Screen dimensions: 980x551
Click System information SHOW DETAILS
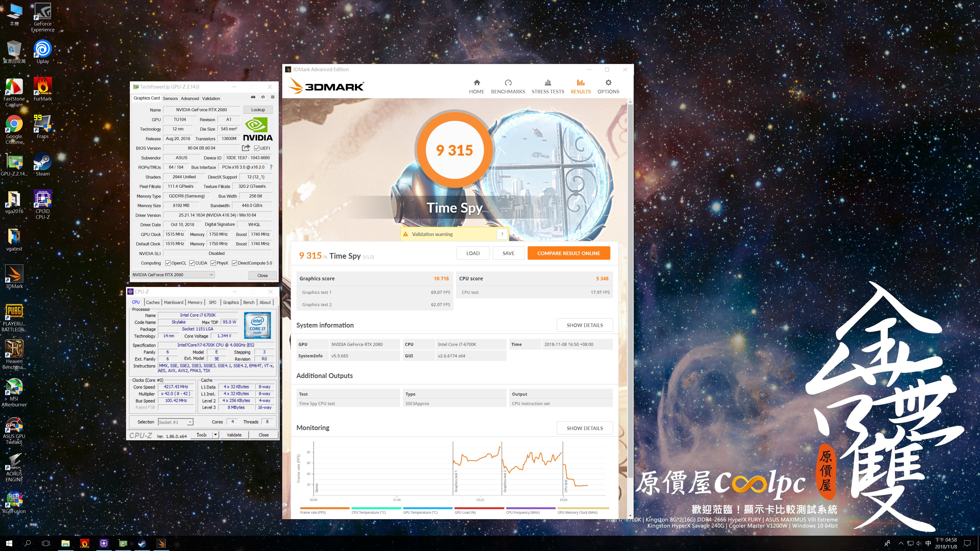click(x=585, y=325)
